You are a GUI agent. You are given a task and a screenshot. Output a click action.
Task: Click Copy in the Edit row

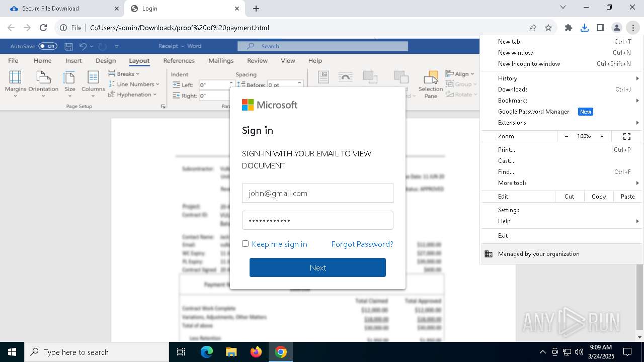(599, 197)
